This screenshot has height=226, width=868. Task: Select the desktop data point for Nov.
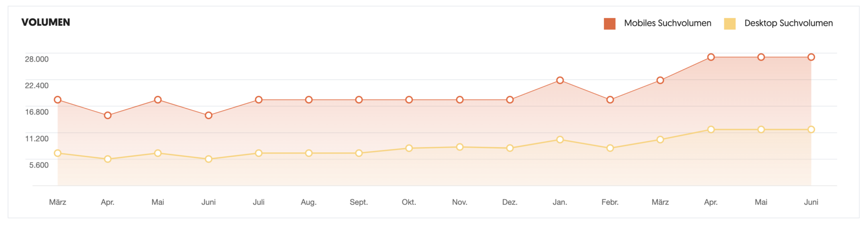point(460,147)
